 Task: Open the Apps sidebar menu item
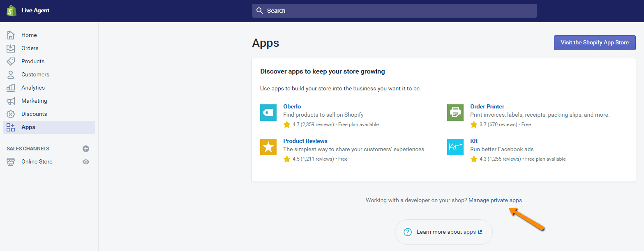(x=28, y=127)
